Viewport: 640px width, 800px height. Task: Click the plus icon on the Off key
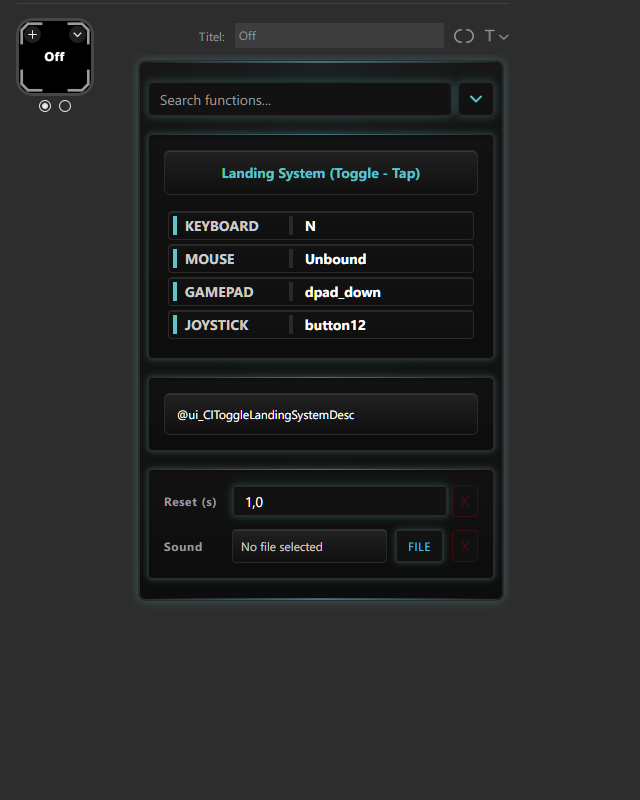tap(32, 35)
